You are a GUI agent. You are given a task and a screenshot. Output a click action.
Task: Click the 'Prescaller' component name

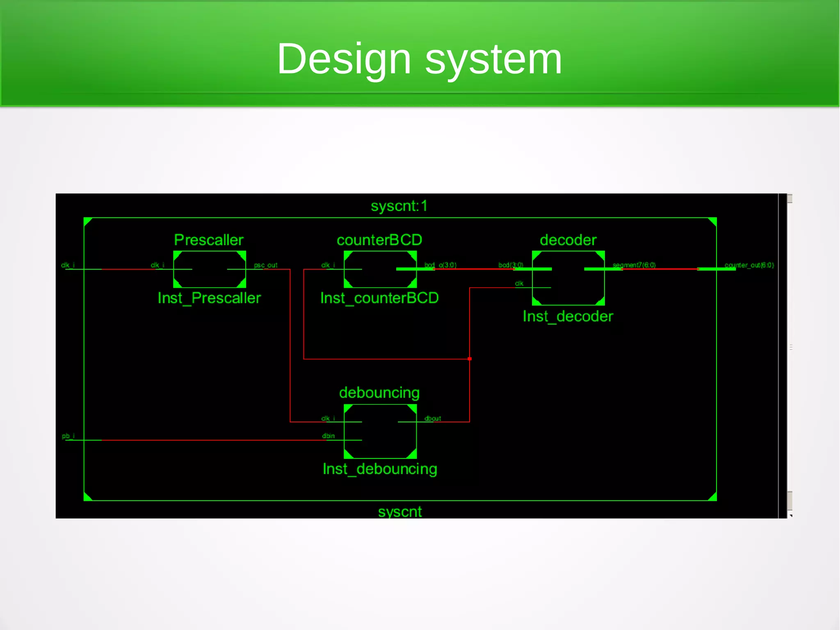pyautogui.click(x=209, y=240)
